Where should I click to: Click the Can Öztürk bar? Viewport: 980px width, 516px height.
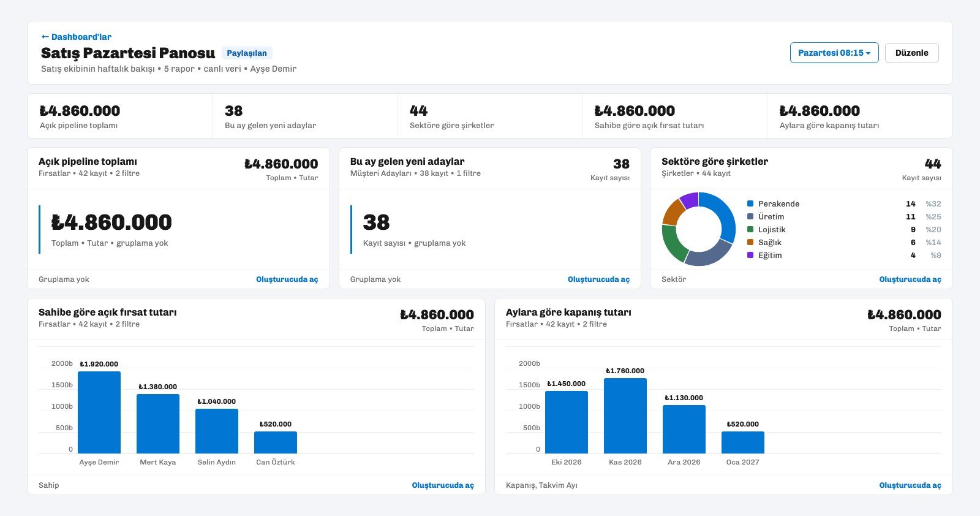pos(276,442)
